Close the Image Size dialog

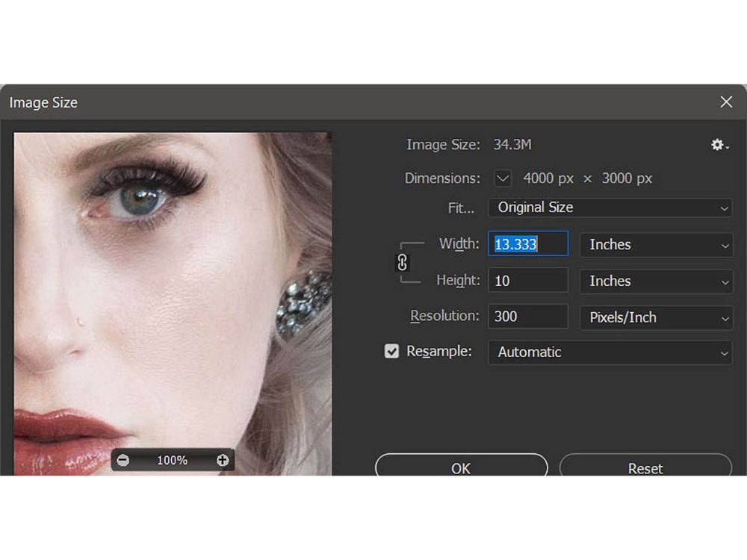pos(726,102)
